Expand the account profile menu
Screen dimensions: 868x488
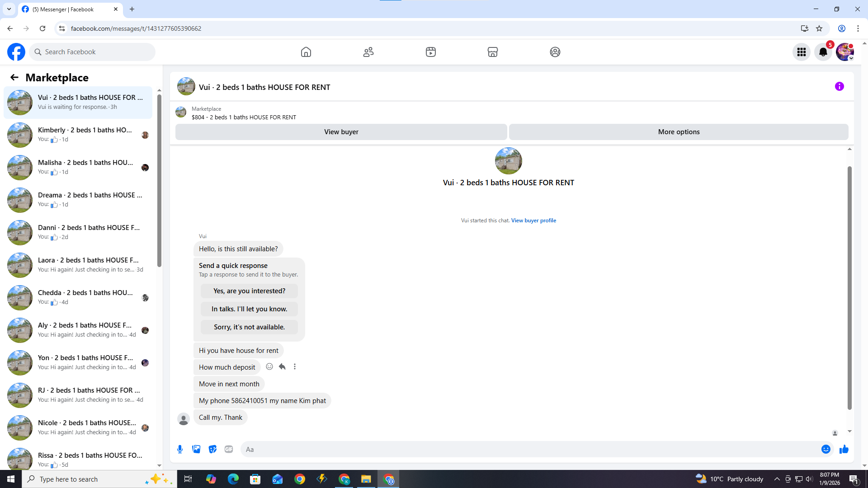[844, 52]
